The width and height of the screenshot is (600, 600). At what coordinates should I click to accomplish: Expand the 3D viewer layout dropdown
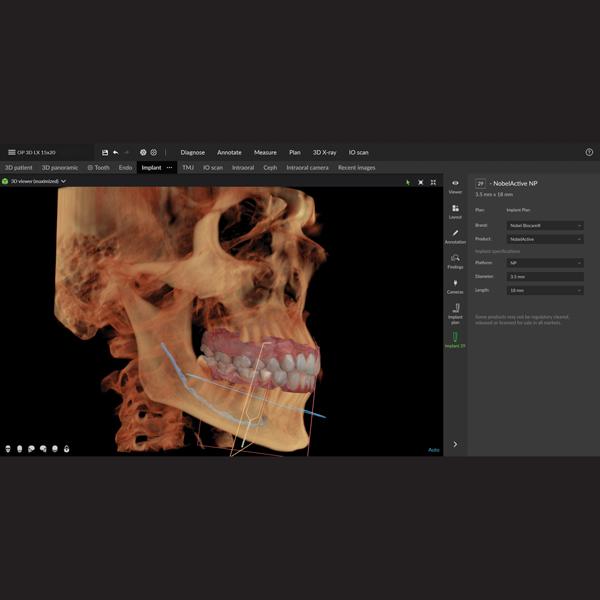click(63, 182)
